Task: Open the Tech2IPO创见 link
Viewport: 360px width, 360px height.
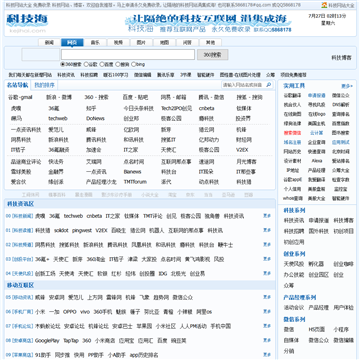Action: click(176, 108)
